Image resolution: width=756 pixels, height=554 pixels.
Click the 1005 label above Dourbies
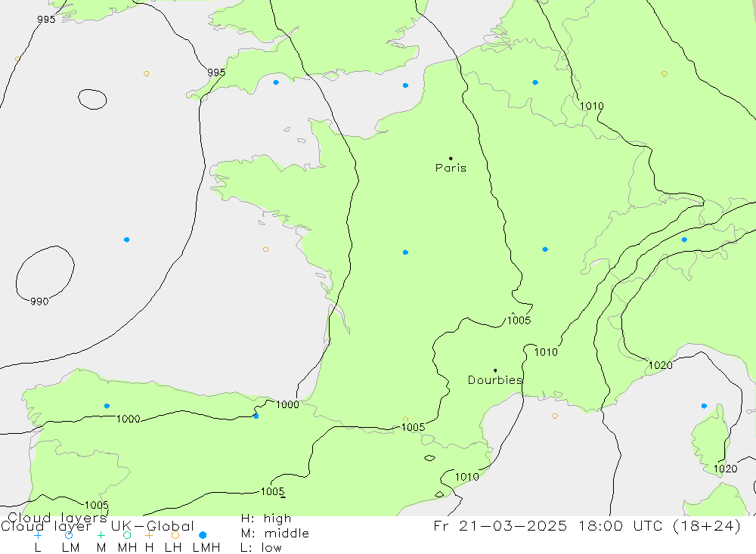(x=519, y=320)
